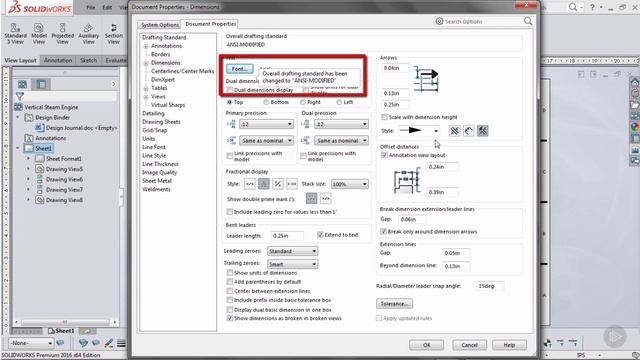
Task: Select second double prime mark option
Action: tap(326, 199)
